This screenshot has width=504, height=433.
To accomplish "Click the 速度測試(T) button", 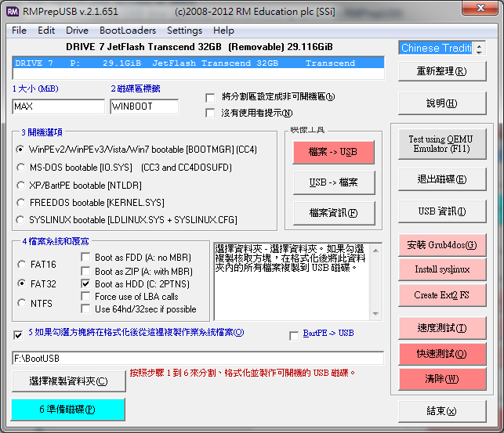I will (442, 328).
